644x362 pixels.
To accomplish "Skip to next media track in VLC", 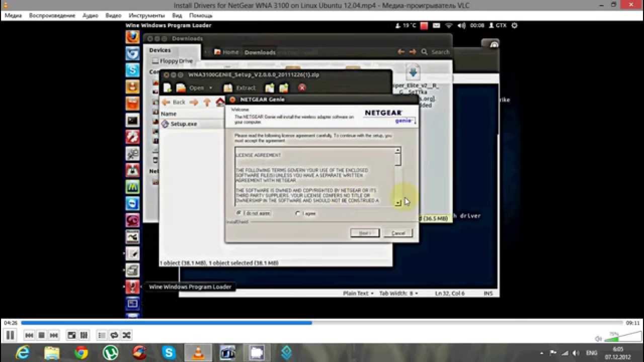I will [x=54, y=335].
